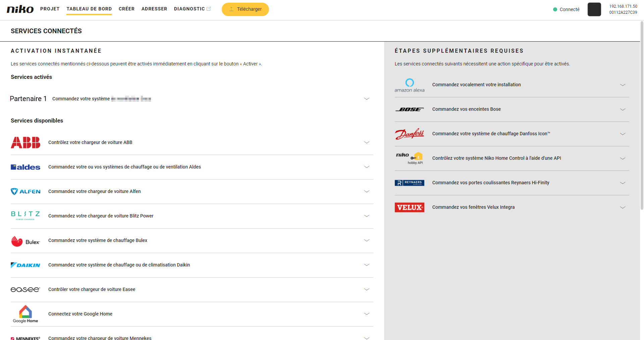Expand the Bose speakers chevron
Viewport: 644px width, 340px height.
tap(623, 109)
